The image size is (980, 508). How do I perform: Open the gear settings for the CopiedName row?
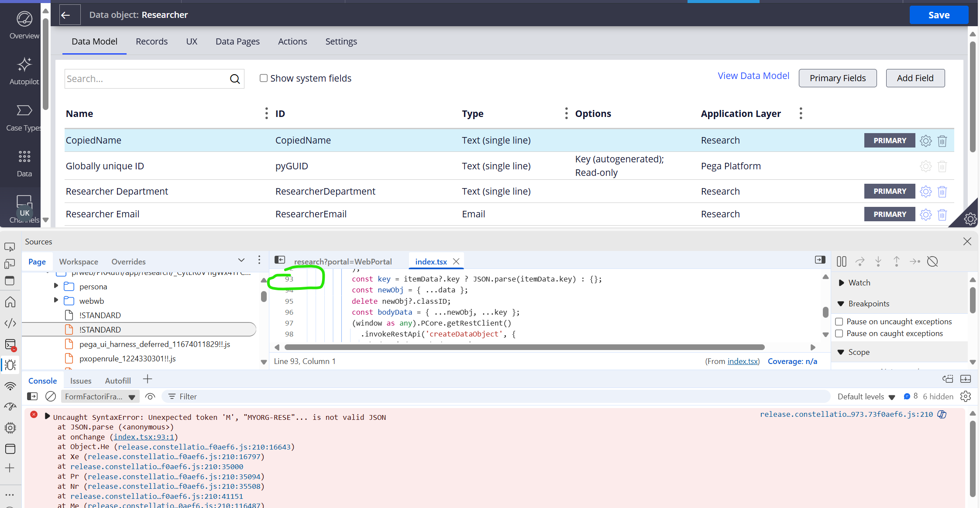(x=925, y=141)
